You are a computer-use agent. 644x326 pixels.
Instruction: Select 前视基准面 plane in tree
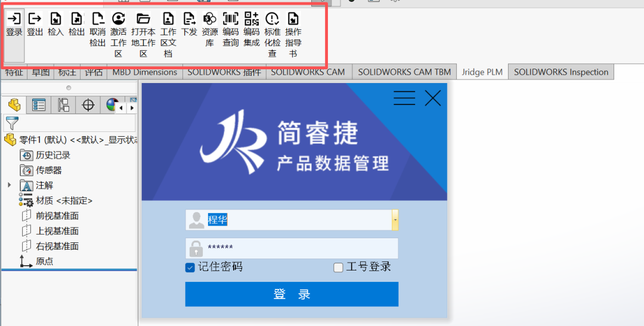49,216
